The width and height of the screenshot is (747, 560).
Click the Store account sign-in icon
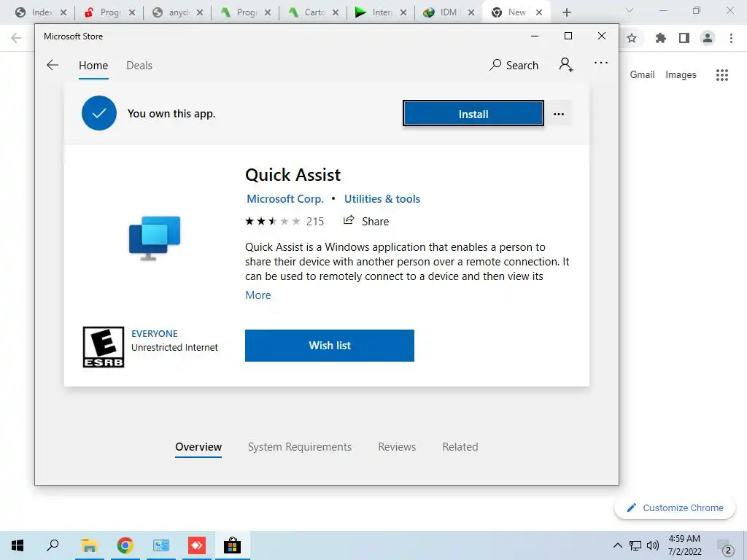(x=566, y=64)
